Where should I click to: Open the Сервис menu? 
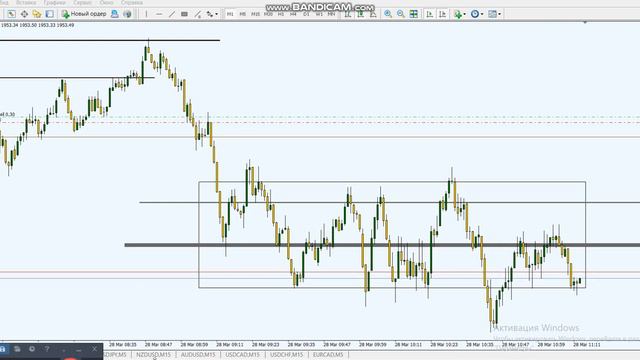[82, 3]
